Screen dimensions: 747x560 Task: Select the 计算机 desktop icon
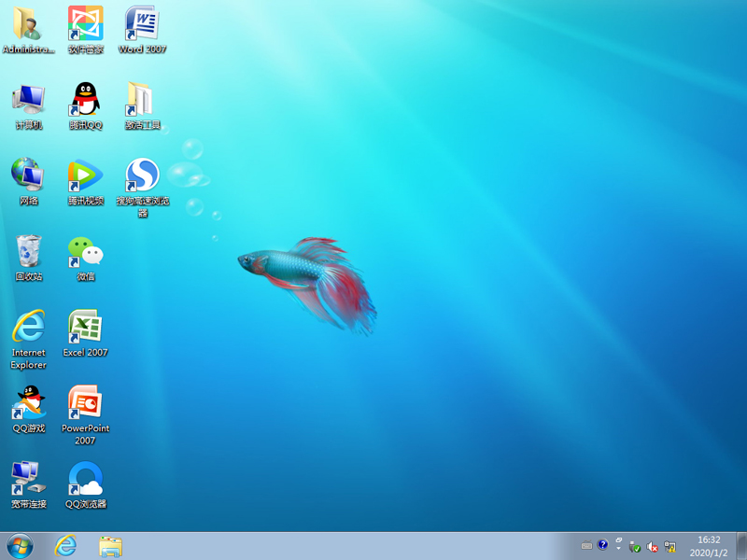pos(28,100)
